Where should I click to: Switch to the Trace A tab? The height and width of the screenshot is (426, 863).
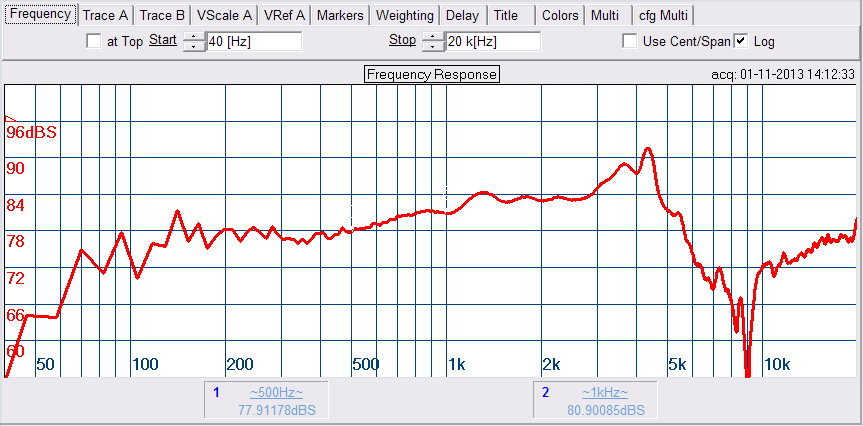105,15
